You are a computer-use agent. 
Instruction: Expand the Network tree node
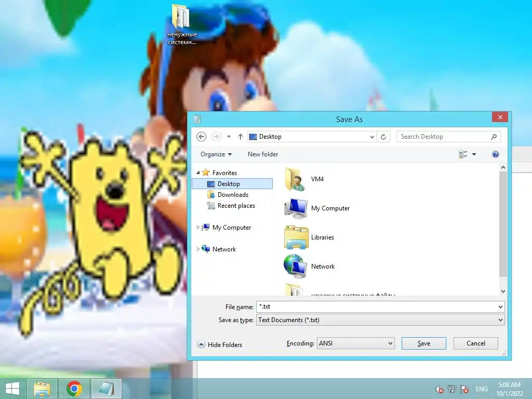[x=198, y=249]
